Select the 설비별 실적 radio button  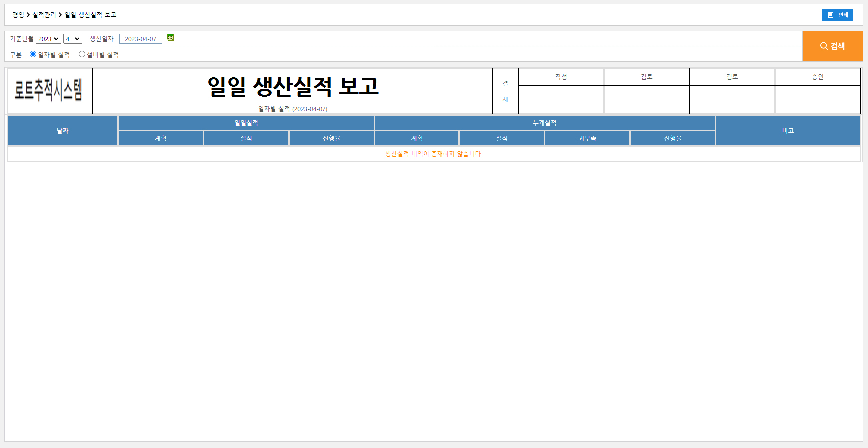[x=82, y=54]
